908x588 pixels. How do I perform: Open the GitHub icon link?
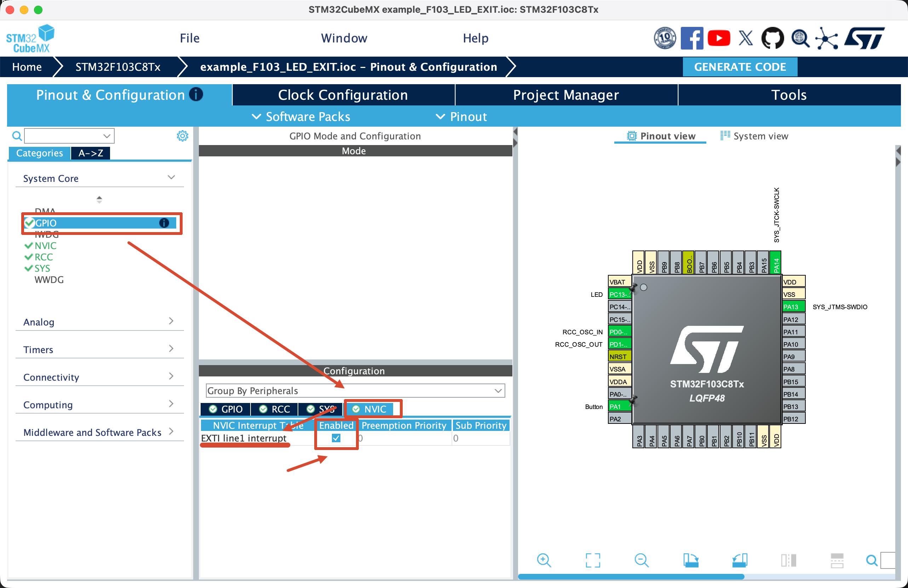772,38
